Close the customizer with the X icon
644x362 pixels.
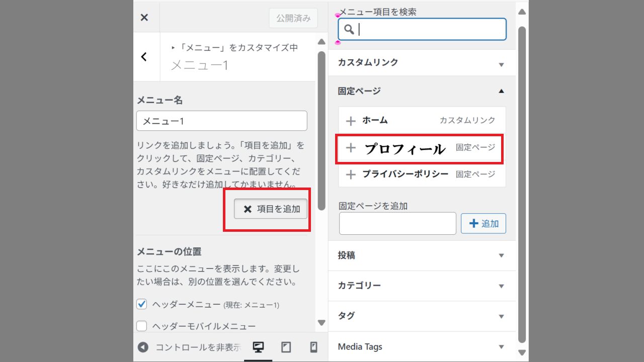(x=144, y=18)
